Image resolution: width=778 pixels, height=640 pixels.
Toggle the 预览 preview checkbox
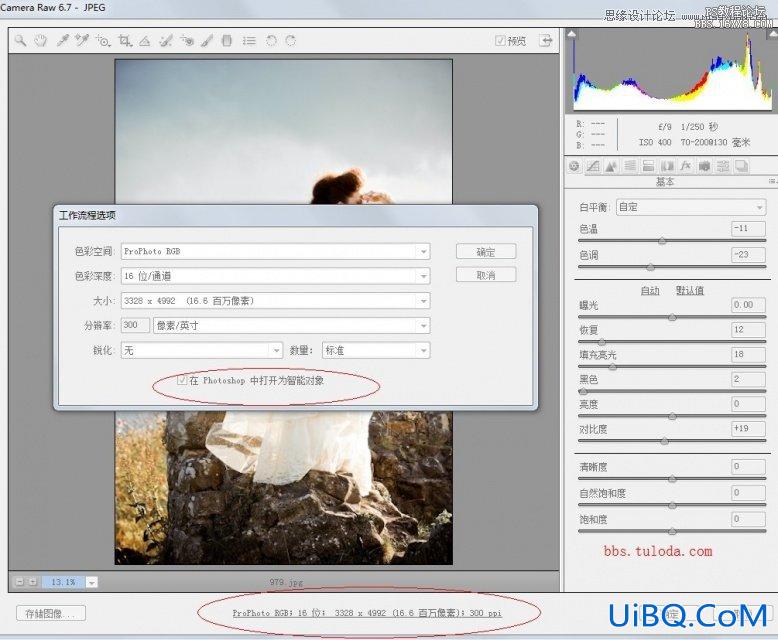(x=500, y=41)
